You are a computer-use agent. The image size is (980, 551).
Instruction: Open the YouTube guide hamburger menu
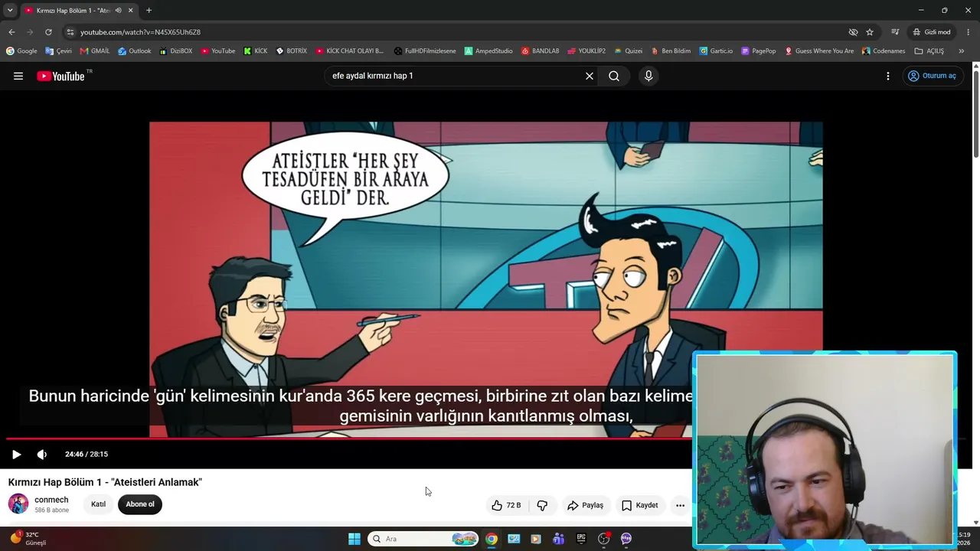pyautogui.click(x=18, y=76)
